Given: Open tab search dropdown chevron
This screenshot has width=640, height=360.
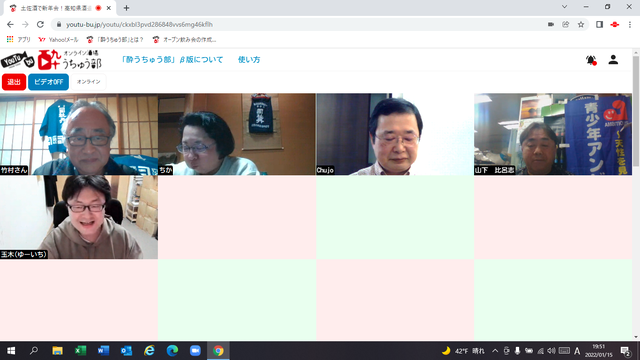Looking at the screenshot, I should pyautogui.click(x=564, y=7).
